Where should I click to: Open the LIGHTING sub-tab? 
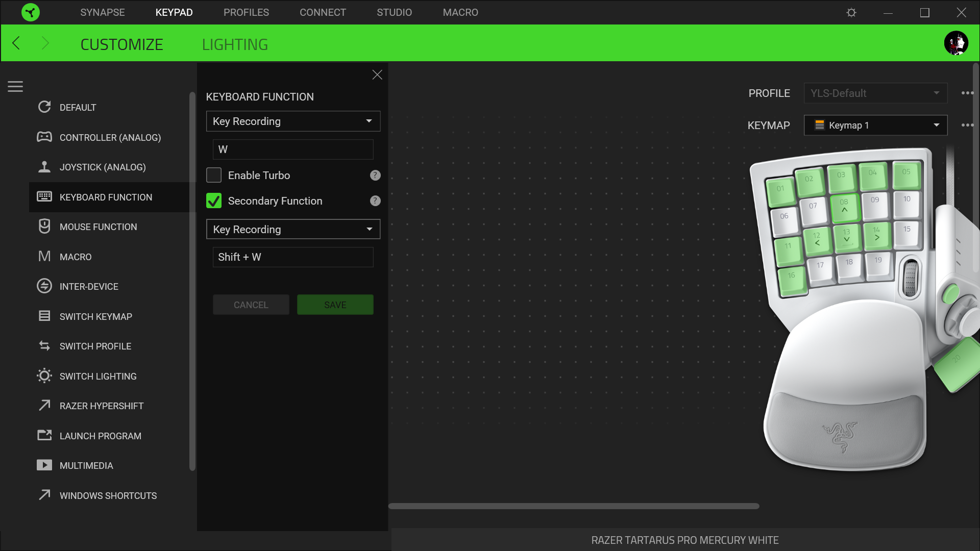(x=235, y=44)
